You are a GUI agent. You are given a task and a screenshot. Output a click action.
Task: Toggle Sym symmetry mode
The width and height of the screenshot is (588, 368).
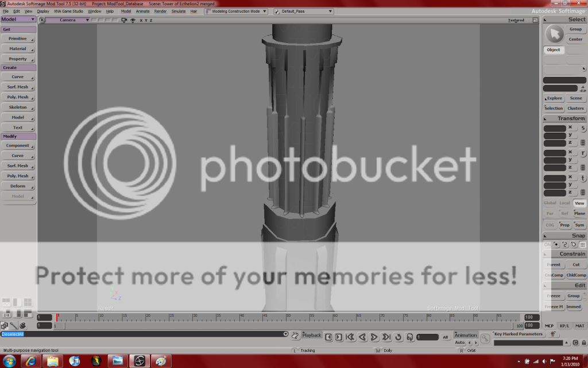click(x=579, y=225)
